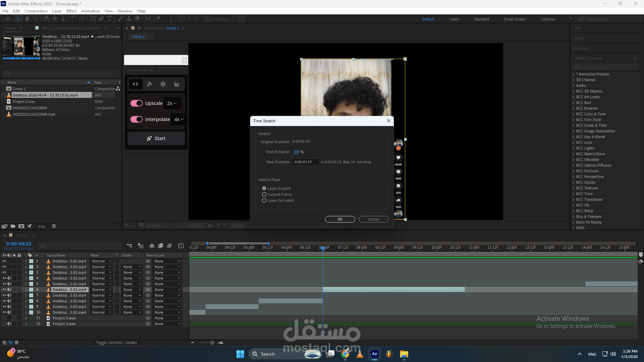Select the Type tool
This screenshot has height=362, width=644.
[x=110, y=19]
